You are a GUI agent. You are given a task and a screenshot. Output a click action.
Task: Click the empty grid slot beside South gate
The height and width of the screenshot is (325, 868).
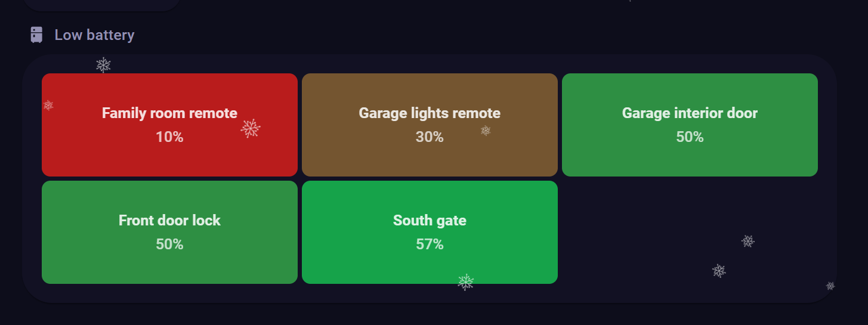click(690, 232)
